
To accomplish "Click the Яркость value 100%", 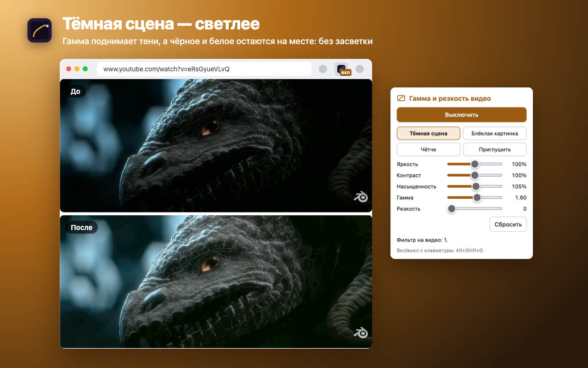I will tap(519, 164).
